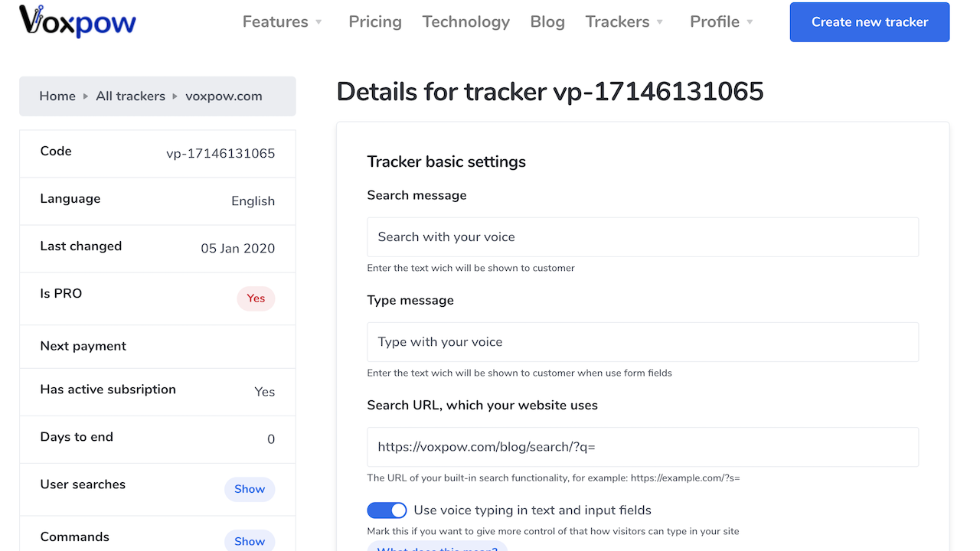Show User searches
The image size is (980, 551).
(250, 489)
